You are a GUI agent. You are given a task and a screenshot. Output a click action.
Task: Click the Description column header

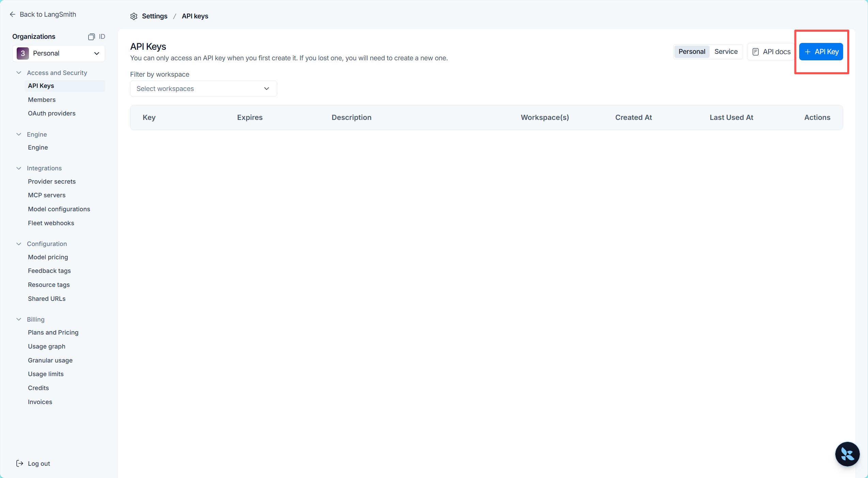coord(351,118)
